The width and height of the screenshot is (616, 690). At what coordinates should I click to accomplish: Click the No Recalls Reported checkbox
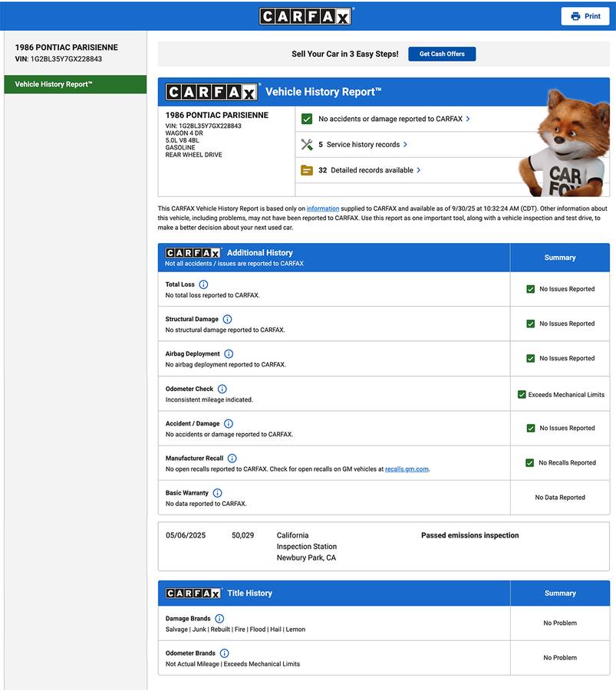(x=529, y=463)
